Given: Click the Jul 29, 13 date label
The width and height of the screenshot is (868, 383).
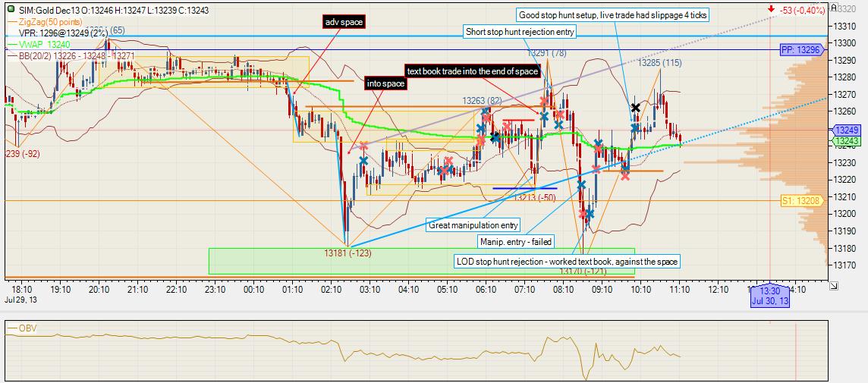Looking at the screenshot, I should pos(19,300).
